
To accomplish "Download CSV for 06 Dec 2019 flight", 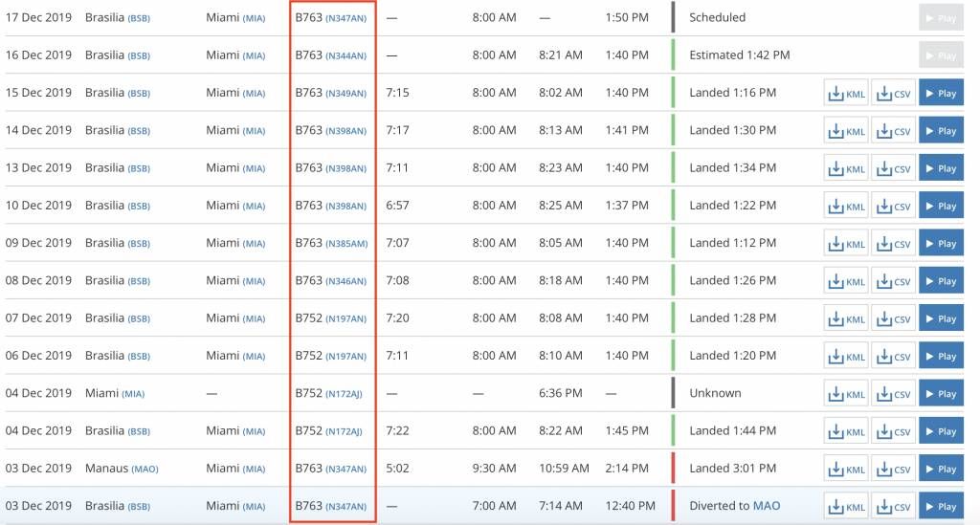I will point(894,356).
